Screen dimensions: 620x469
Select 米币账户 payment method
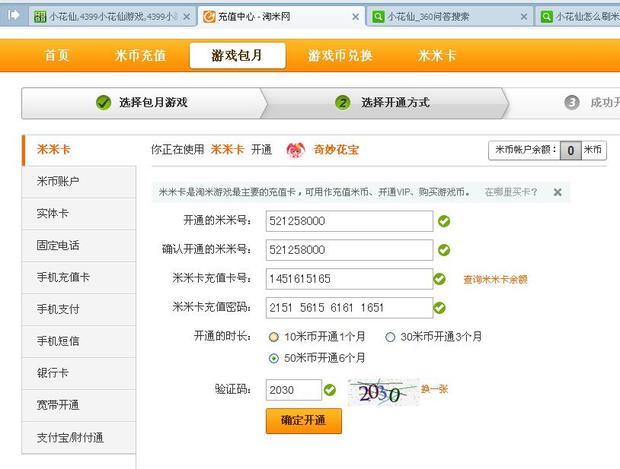point(79,182)
